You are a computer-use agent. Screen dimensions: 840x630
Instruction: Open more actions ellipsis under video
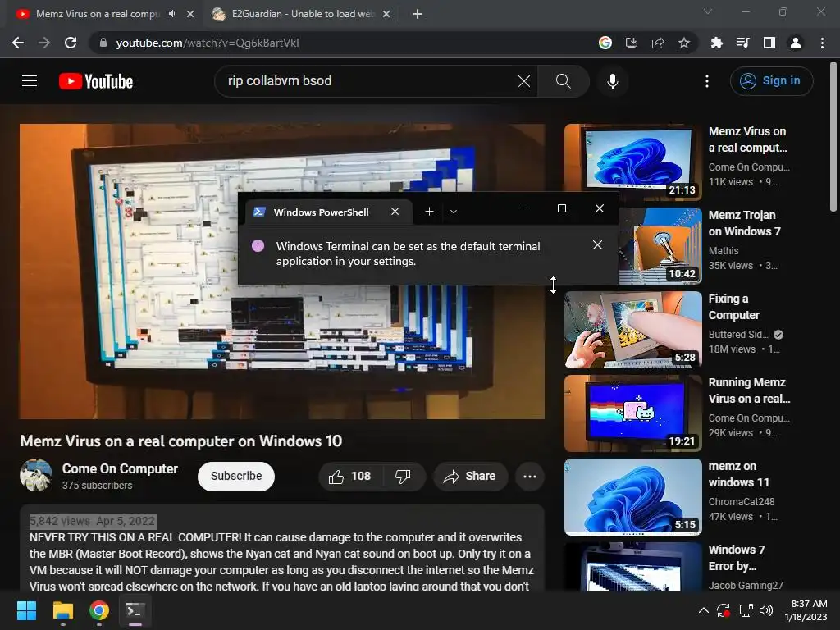(x=529, y=477)
